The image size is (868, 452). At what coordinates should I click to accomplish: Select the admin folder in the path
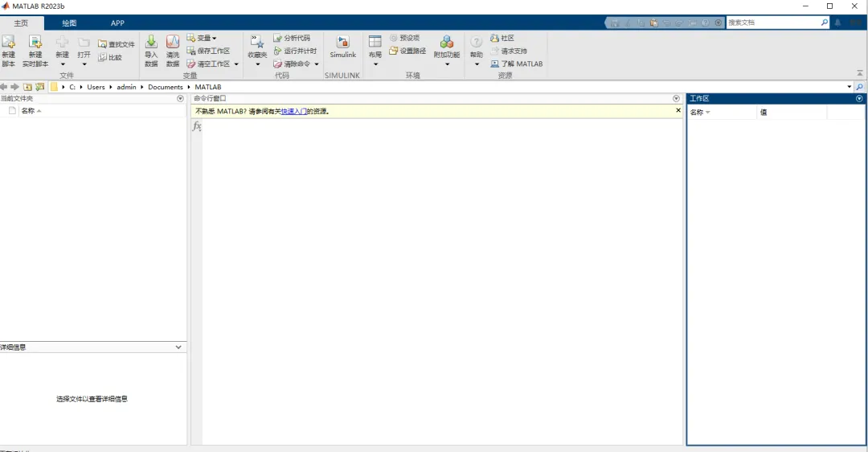point(126,87)
